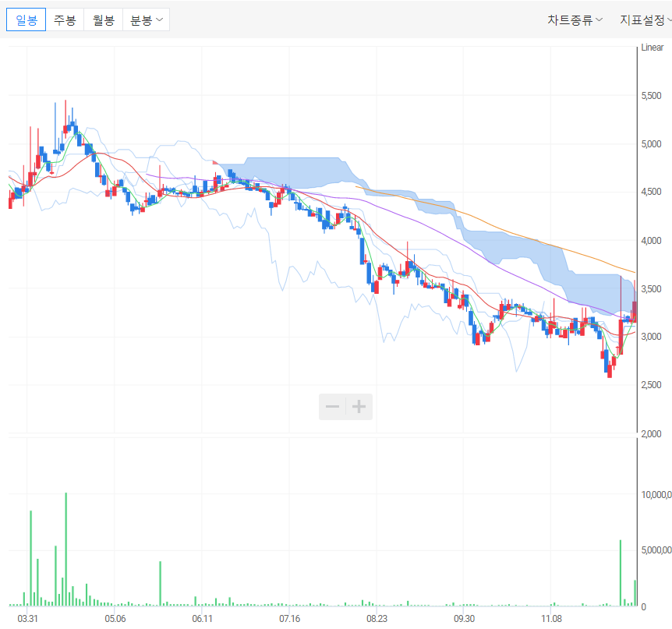Open the 지표설정 indicator settings dropdown
The height and width of the screenshot is (629, 672).
(645, 19)
